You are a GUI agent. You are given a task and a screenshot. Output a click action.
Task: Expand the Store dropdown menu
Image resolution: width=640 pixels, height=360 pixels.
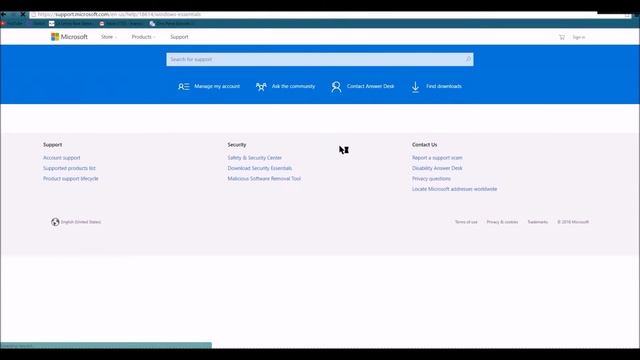(x=109, y=37)
